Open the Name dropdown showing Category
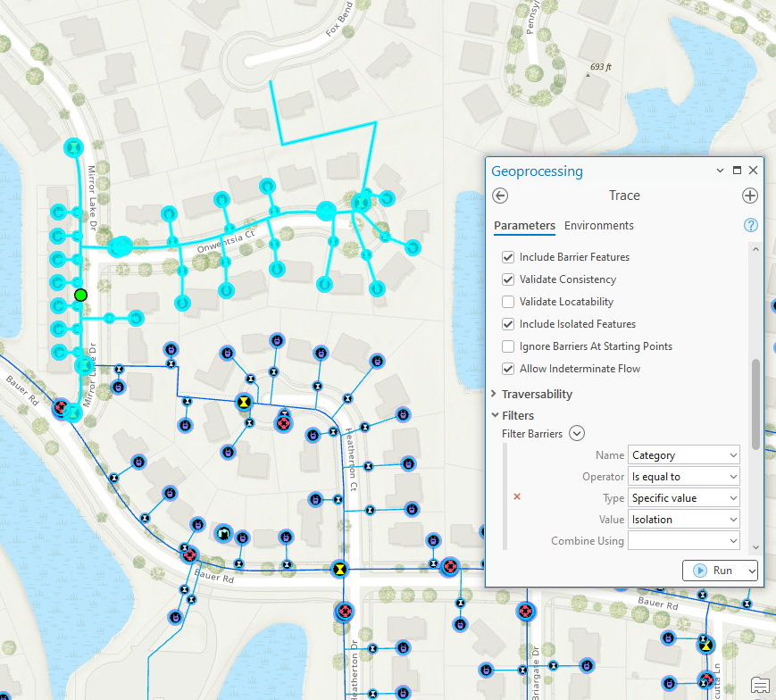Viewport: 776px width, 700px height. tap(683, 455)
